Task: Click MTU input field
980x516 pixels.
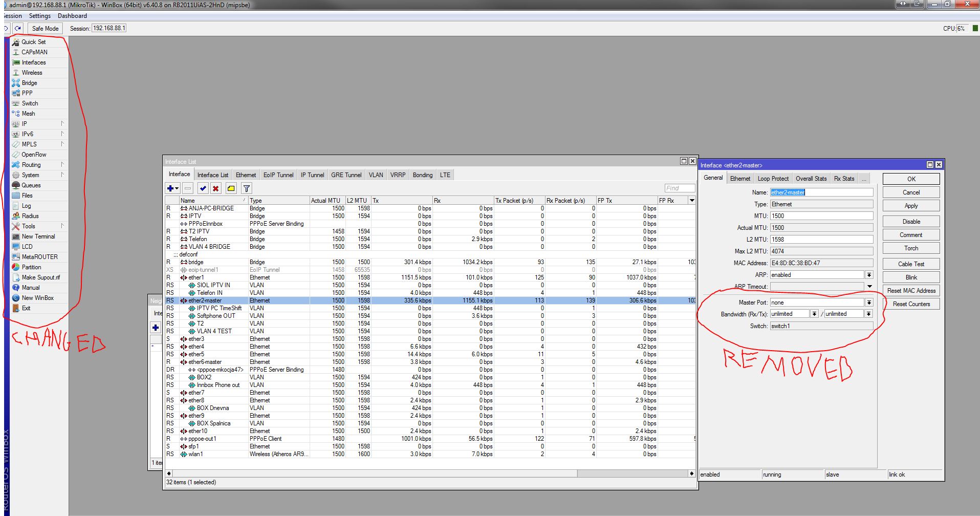Action: pyautogui.click(x=821, y=216)
